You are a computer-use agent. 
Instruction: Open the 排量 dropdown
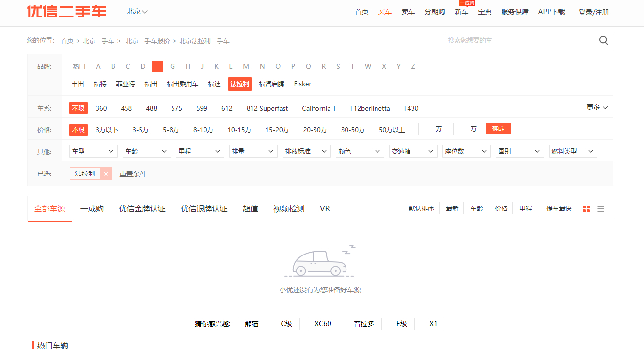[253, 151]
